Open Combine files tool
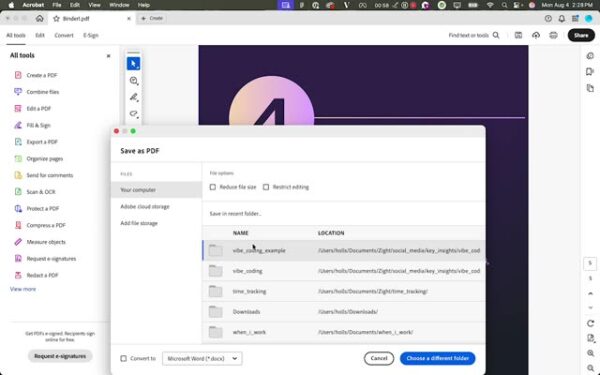 point(37,92)
